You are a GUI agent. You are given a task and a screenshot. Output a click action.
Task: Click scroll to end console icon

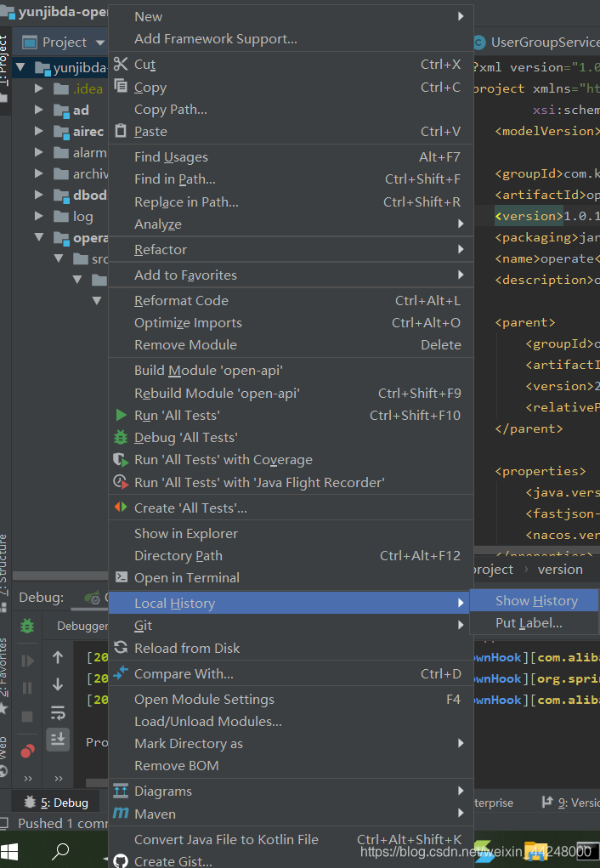58,739
